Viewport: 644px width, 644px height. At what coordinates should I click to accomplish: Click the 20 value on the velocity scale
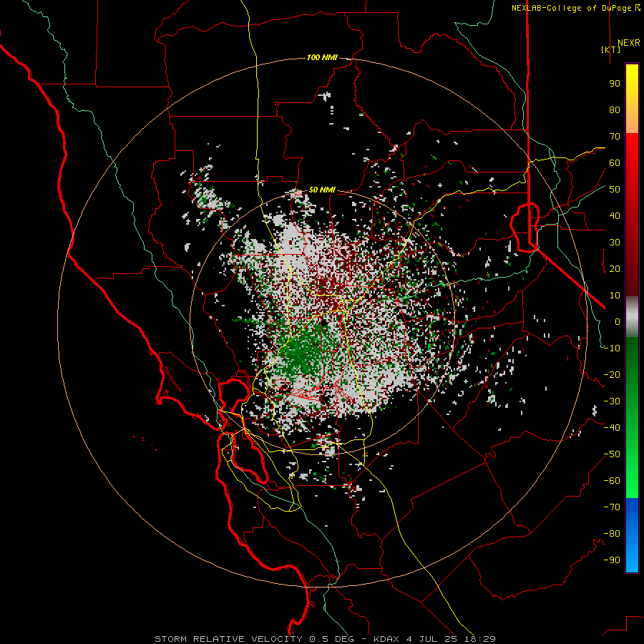click(615, 268)
